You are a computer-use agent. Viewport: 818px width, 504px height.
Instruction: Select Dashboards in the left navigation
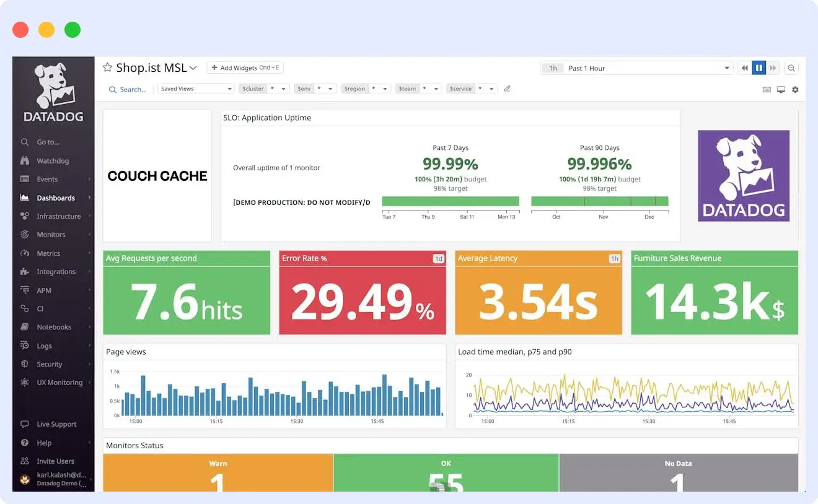55,198
